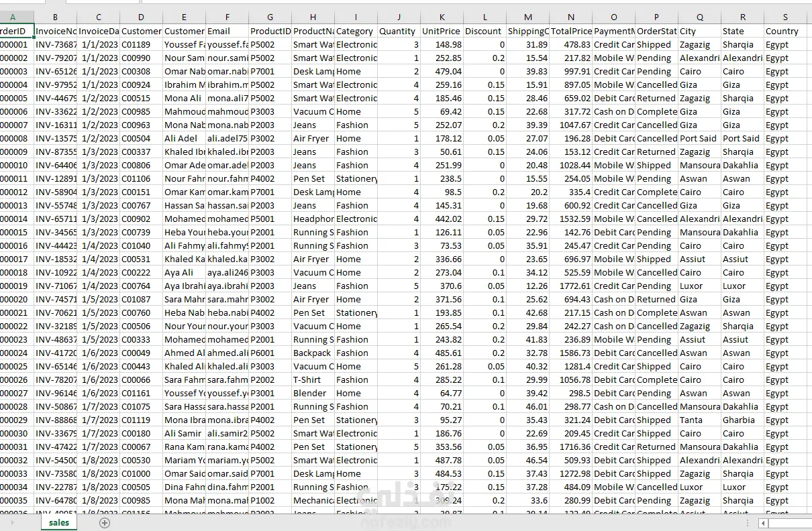The width and height of the screenshot is (812, 531).
Task: Select the sales sheet tab
Action: [59, 523]
